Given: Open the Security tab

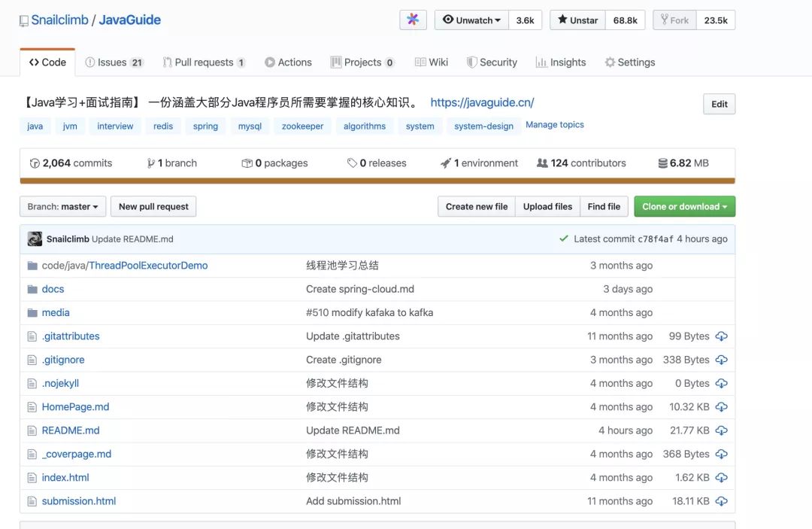Looking at the screenshot, I should (492, 62).
